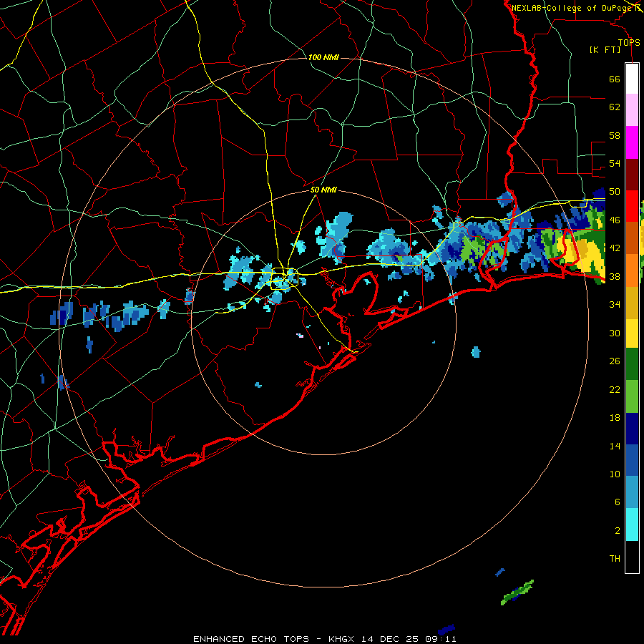The width and height of the screenshot is (644, 644).
Task: Select the 54 legend value
Action: 615,163
